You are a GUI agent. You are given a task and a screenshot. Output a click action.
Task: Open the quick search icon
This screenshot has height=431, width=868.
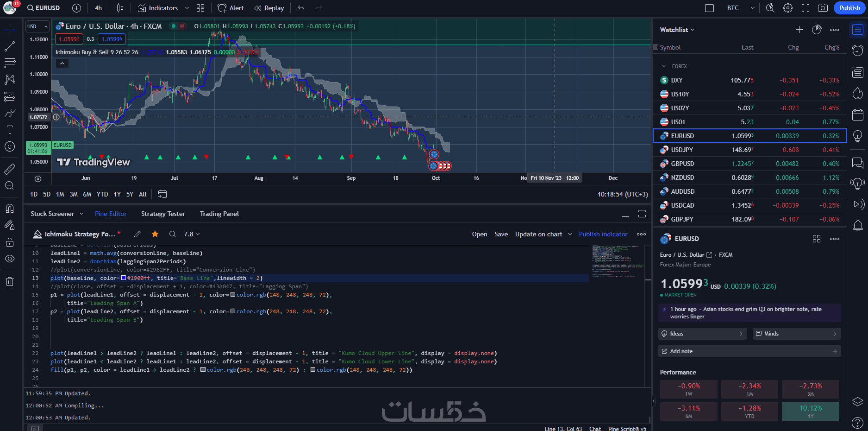pyautogui.click(x=770, y=8)
